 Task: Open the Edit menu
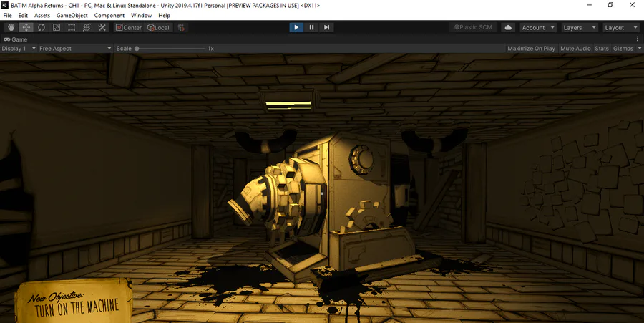pos(23,15)
